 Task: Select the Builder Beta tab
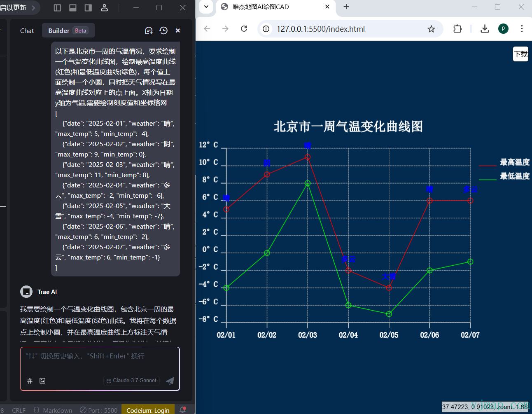[x=68, y=30]
